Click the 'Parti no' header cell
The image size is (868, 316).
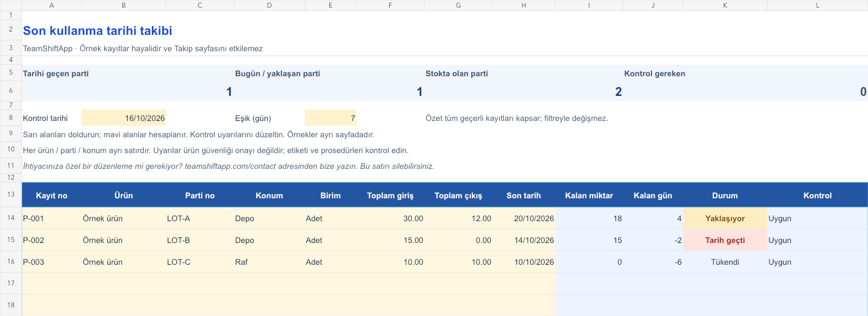[200, 196]
